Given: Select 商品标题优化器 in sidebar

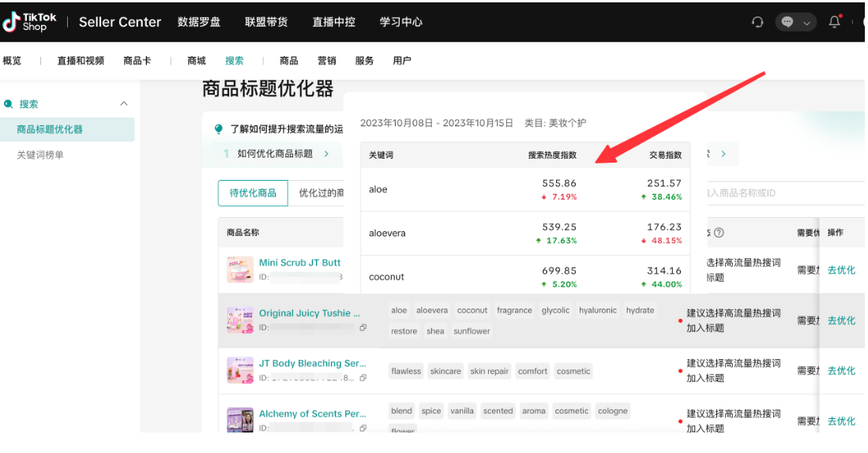Looking at the screenshot, I should coord(67,129).
